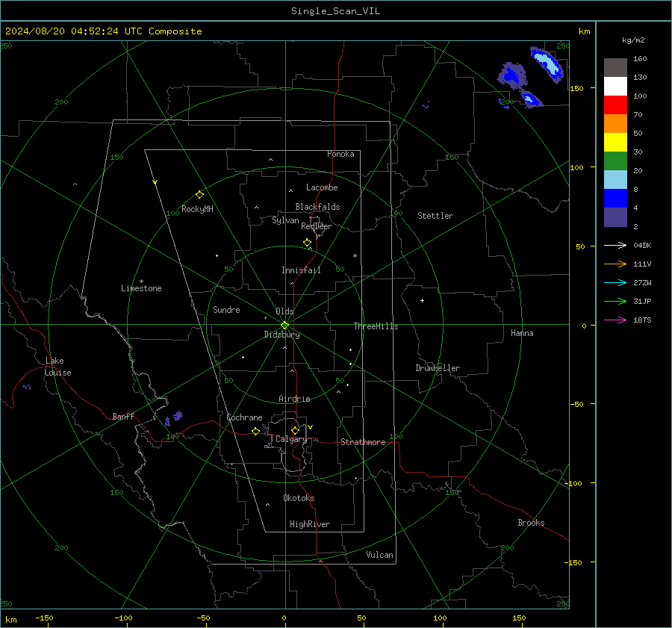Viewport: 672px width, 628px height.
Task: Click the HighRiver town label
Action: [310, 524]
